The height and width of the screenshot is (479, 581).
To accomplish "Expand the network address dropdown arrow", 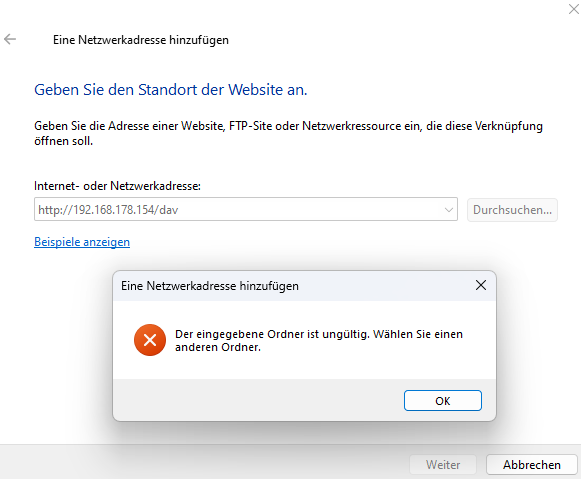I will point(448,210).
